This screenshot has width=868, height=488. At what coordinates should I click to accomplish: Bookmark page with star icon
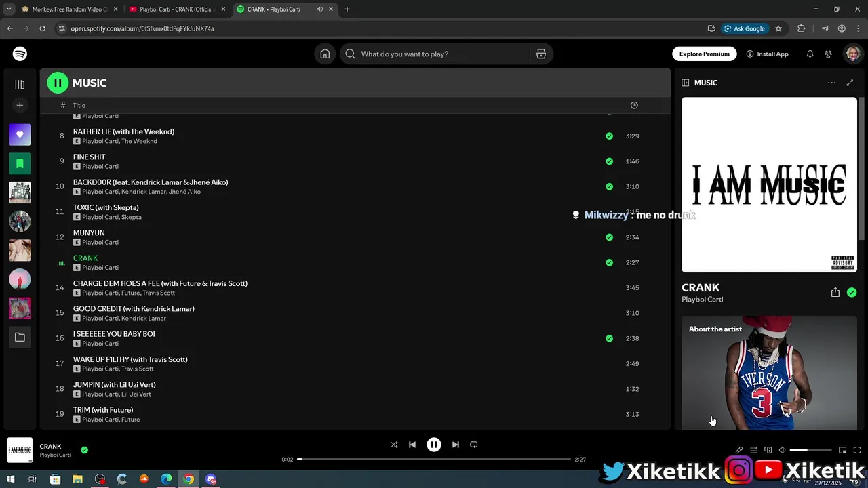tap(778, 28)
